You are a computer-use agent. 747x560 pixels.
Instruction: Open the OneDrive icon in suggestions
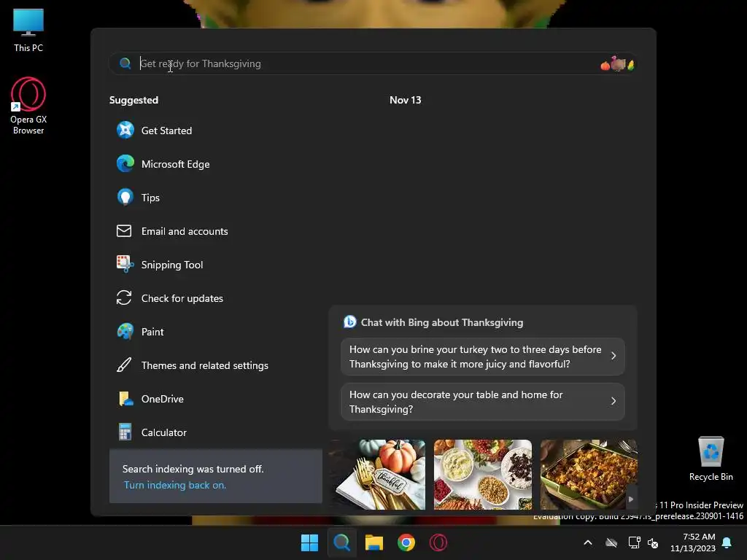pos(125,399)
